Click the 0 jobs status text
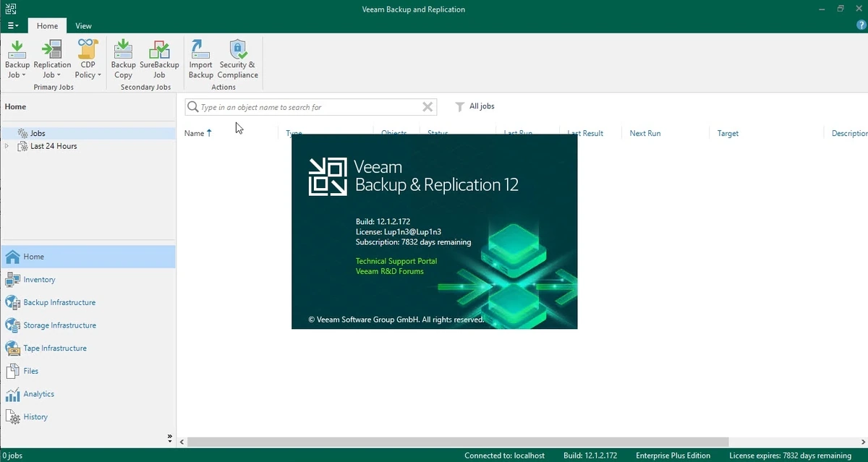868x462 pixels. tap(12, 455)
